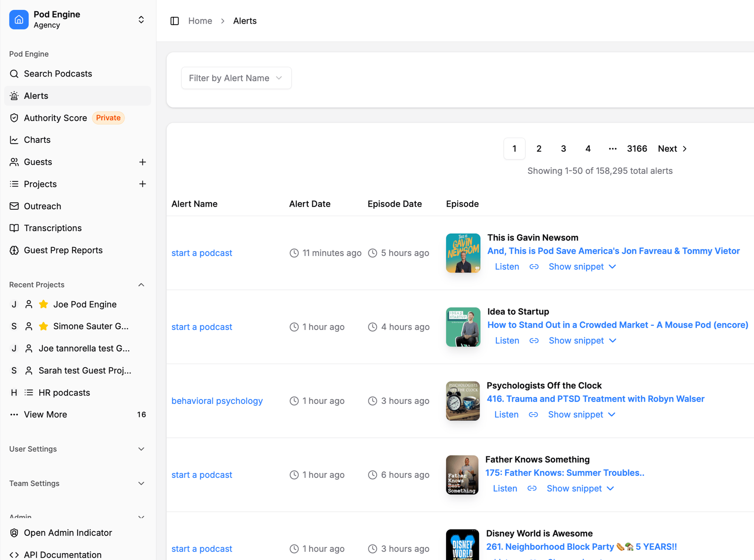The image size is (754, 560).
Task: Listen to Father Knows Something episode
Action: coord(505,488)
